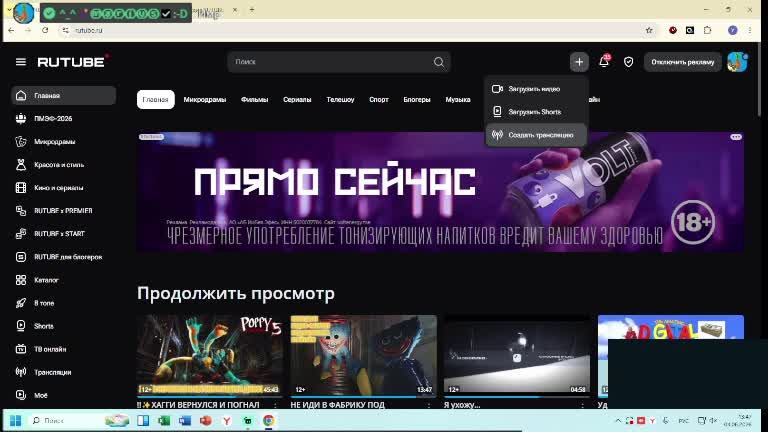Switch to the Главная category tab
This screenshot has height=432, width=768.
[x=155, y=99]
